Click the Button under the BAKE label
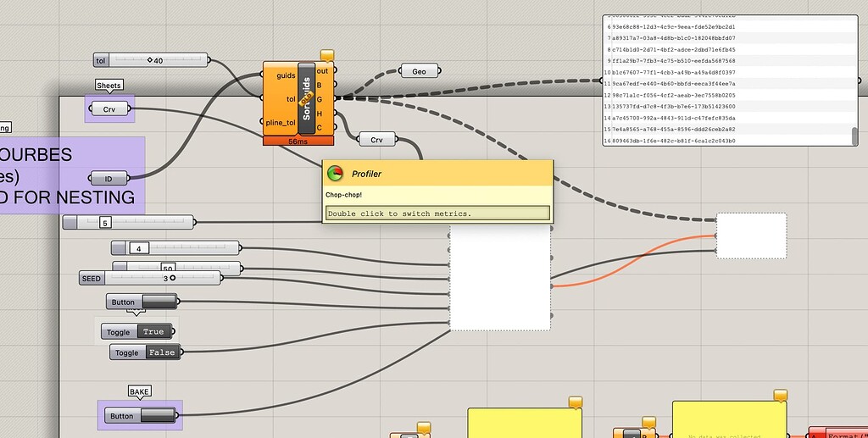This screenshot has width=868, height=438. pyautogui.click(x=141, y=416)
